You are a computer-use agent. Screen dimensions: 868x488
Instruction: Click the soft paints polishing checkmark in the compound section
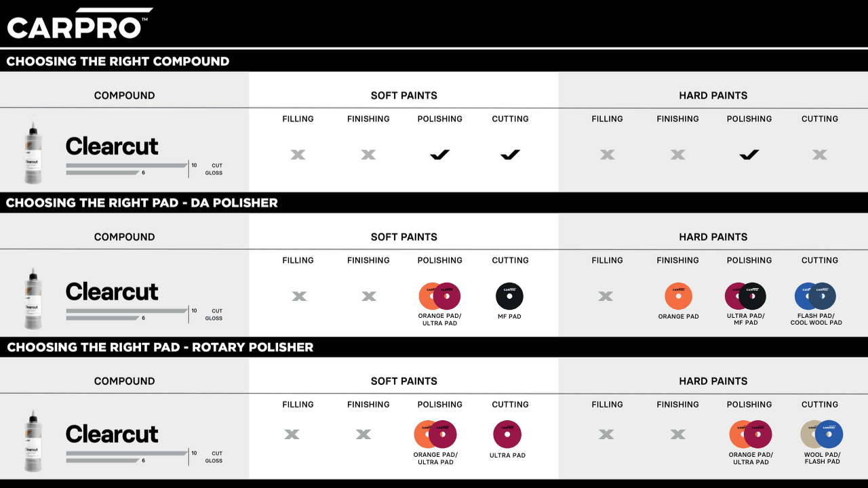click(439, 155)
